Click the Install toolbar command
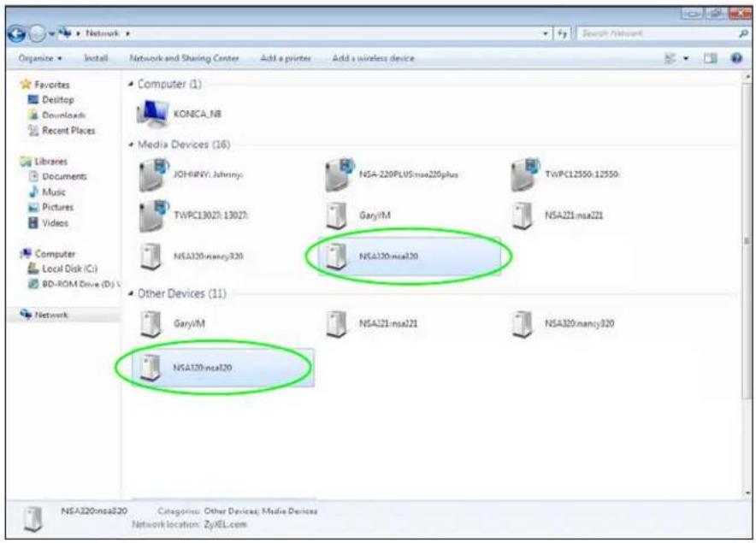This screenshot has width=756, height=543. 96,58
